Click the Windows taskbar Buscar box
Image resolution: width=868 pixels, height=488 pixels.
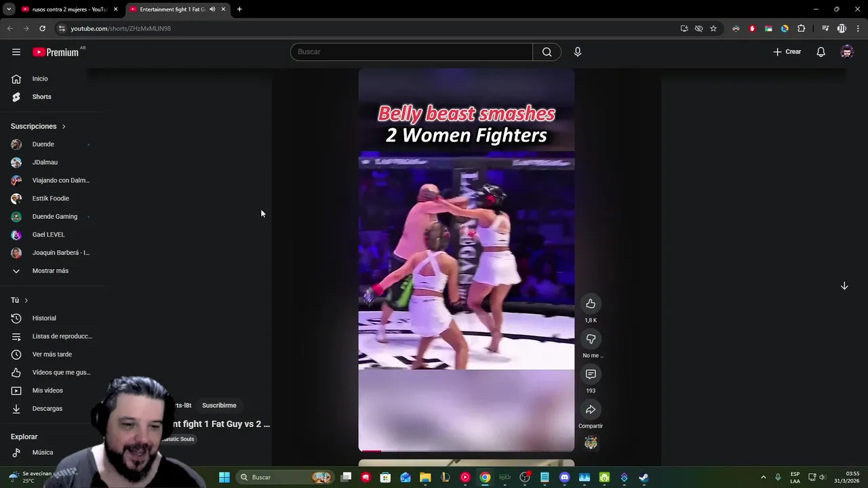click(x=283, y=477)
